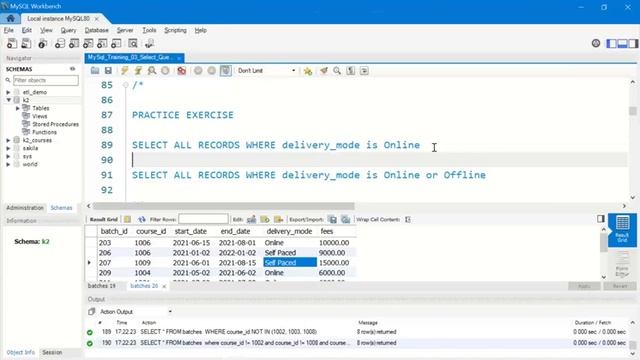Open the home screen tab icon

tap(11, 18)
